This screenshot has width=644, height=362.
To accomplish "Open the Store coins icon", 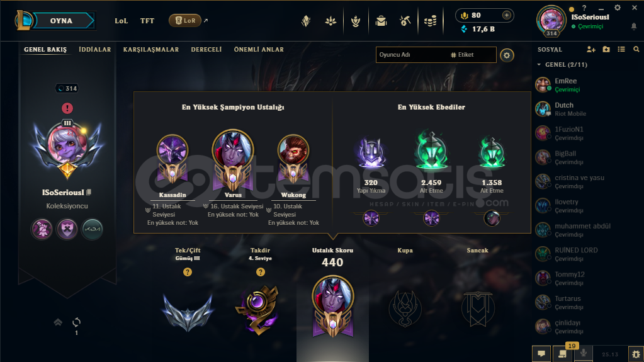I will (430, 21).
